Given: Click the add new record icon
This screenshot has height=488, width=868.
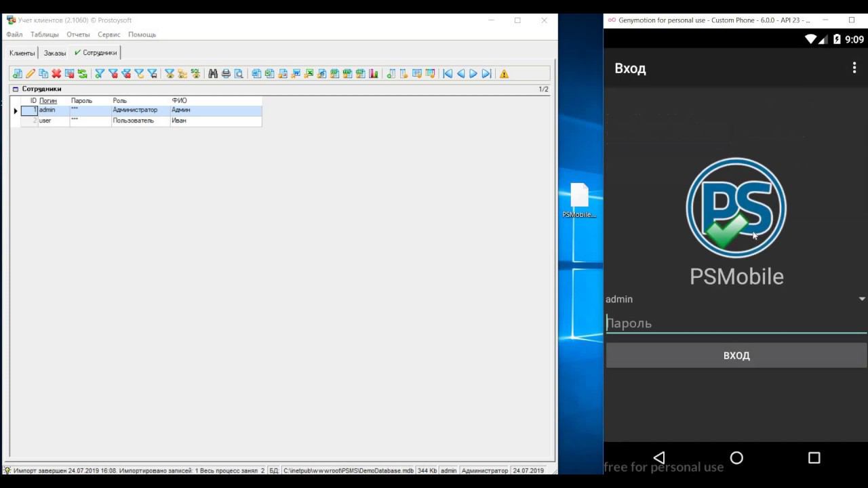Looking at the screenshot, I should tap(18, 74).
